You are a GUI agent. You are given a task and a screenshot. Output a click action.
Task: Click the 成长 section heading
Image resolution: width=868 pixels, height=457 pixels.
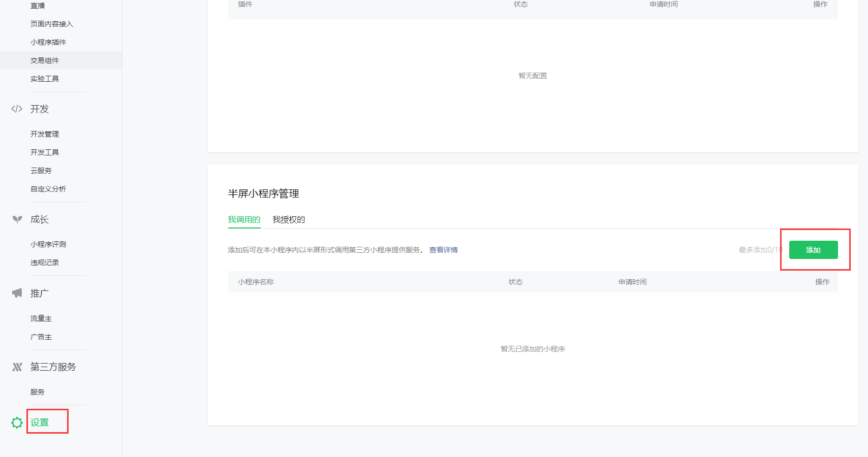[40, 219]
